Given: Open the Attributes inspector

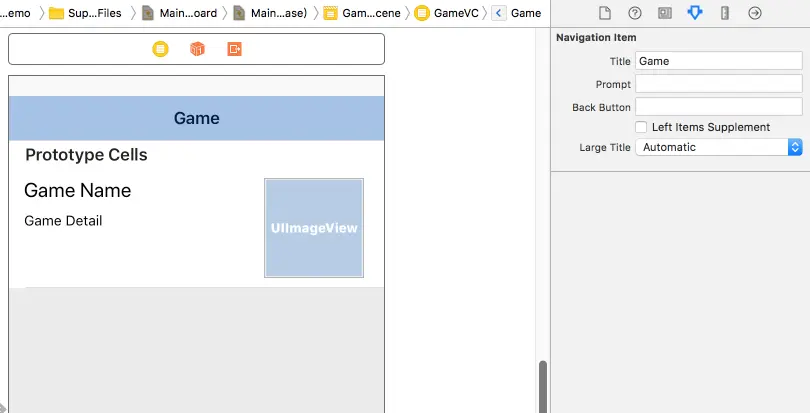Looking at the screenshot, I should (695, 13).
